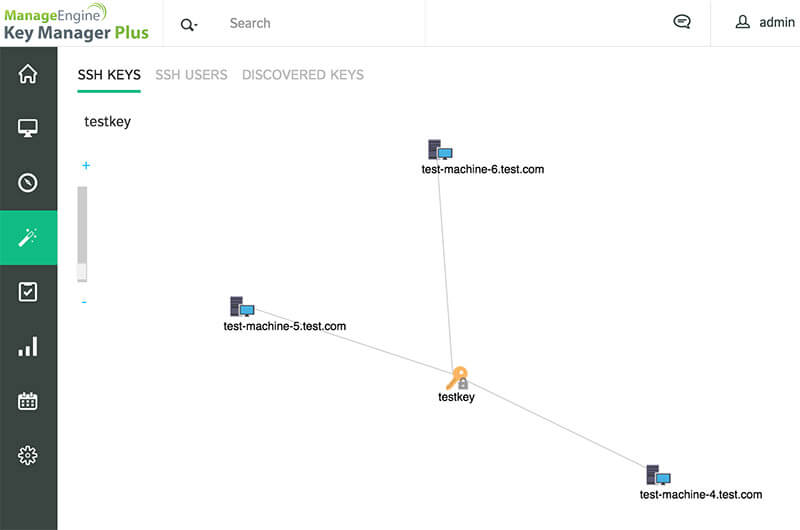Click the test-machine-4.test.com label

[701, 494]
